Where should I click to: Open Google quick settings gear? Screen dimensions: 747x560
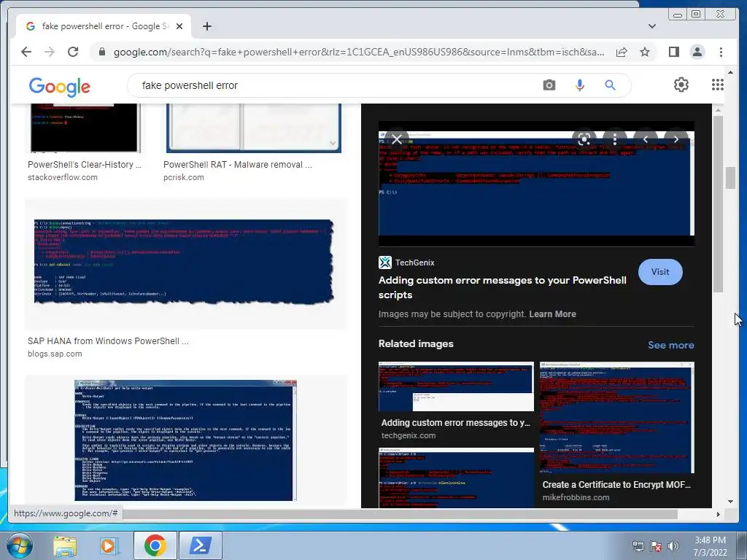[x=681, y=85]
